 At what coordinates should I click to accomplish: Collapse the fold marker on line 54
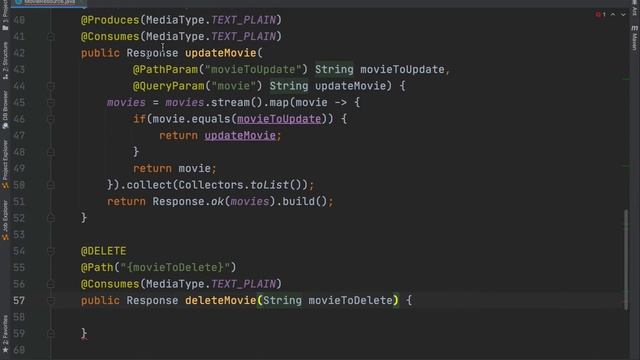[51, 251]
